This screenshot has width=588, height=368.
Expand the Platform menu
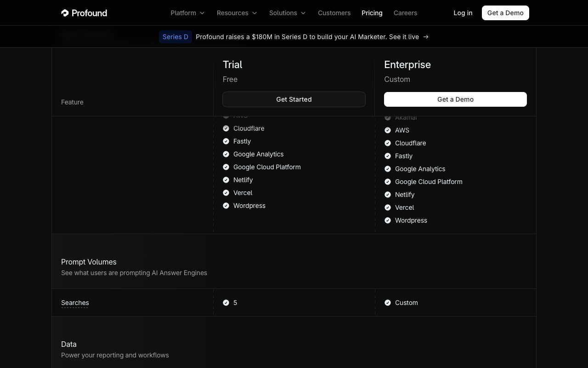(187, 13)
